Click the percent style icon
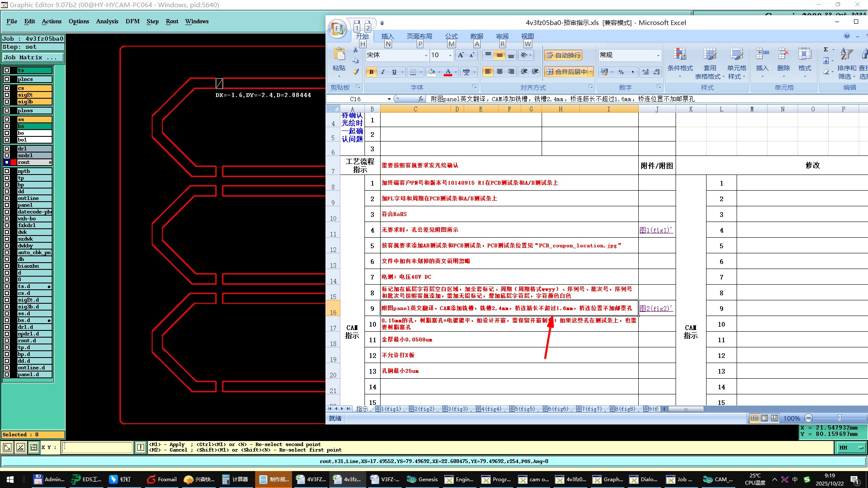868x488 pixels. click(621, 72)
